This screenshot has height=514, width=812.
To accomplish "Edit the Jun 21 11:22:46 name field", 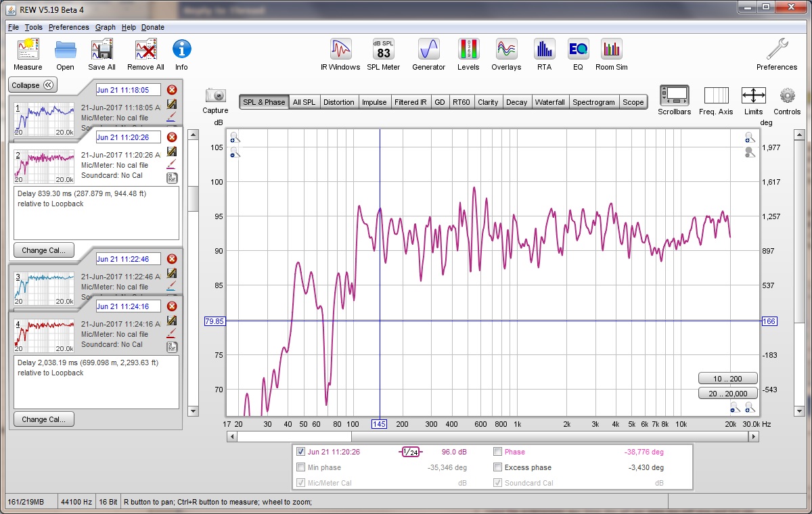I will click(x=128, y=259).
